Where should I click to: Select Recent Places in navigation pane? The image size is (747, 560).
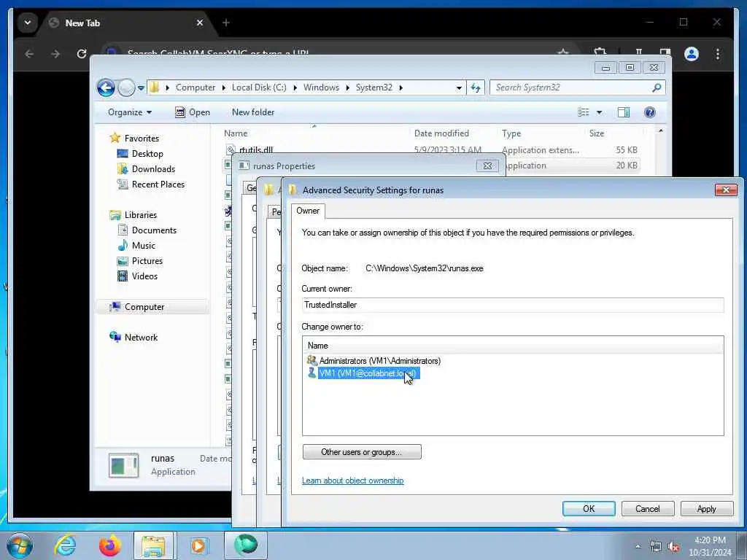tap(158, 184)
